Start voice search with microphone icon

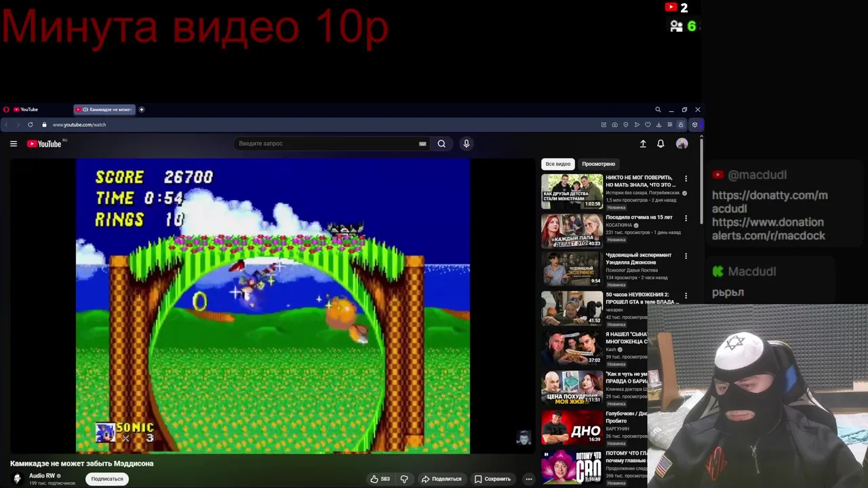(x=466, y=144)
